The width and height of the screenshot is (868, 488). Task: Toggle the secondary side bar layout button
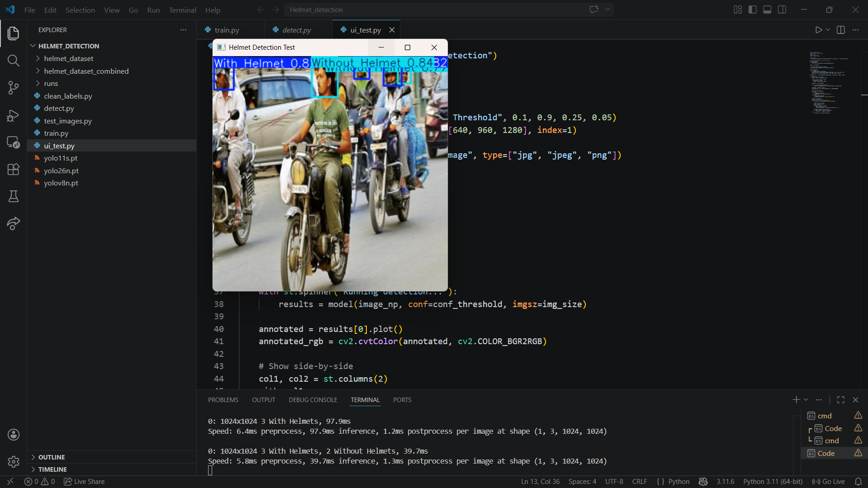click(x=782, y=9)
